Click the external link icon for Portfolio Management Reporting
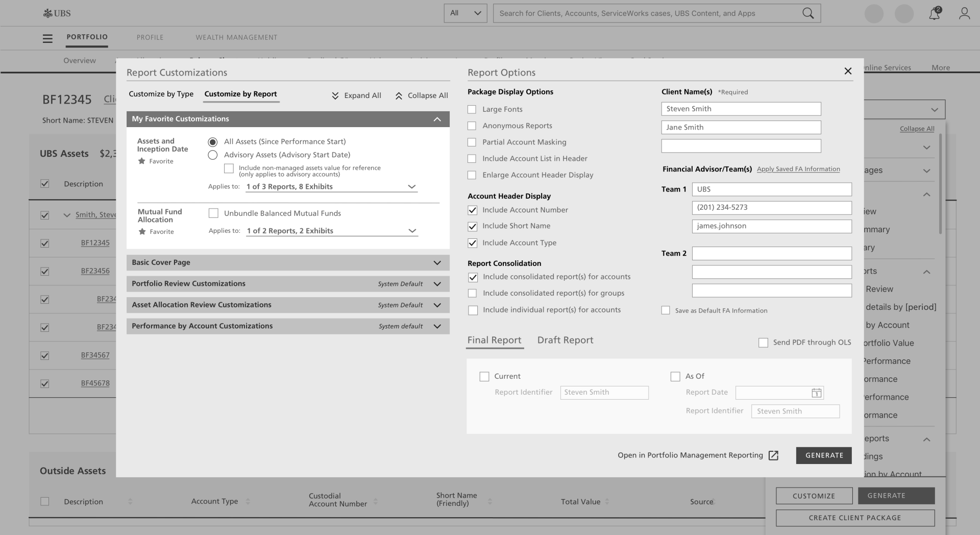 tap(773, 455)
